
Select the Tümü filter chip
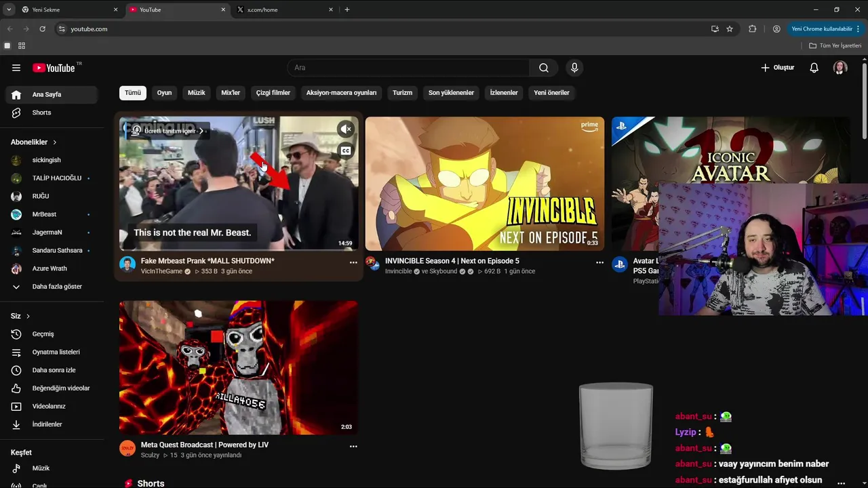(133, 93)
